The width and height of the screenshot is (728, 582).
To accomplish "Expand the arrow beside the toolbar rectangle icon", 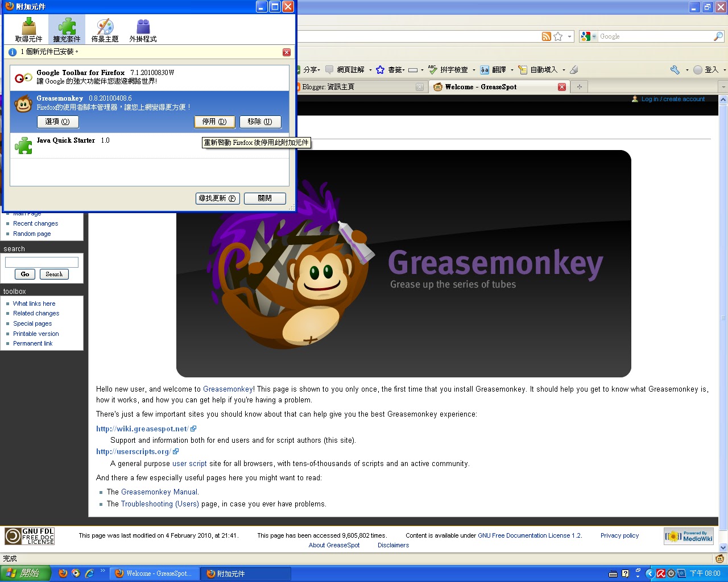I will tap(422, 70).
